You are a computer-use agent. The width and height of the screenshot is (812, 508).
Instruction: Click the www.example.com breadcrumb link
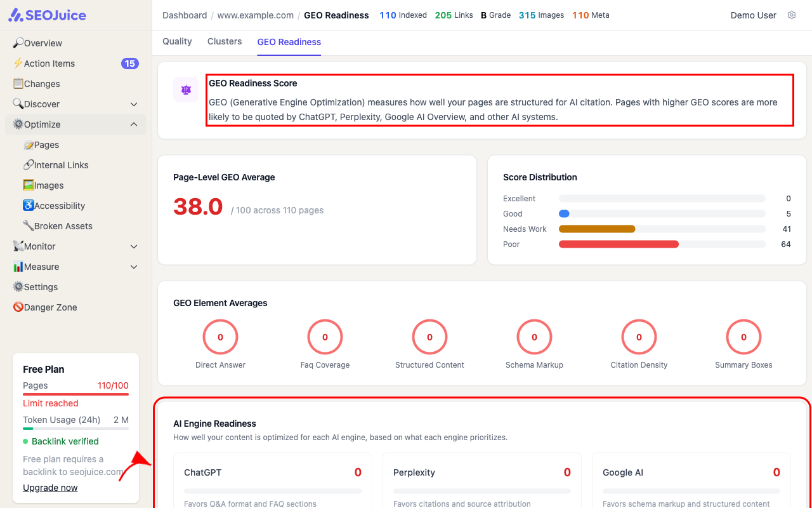[x=256, y=15]
